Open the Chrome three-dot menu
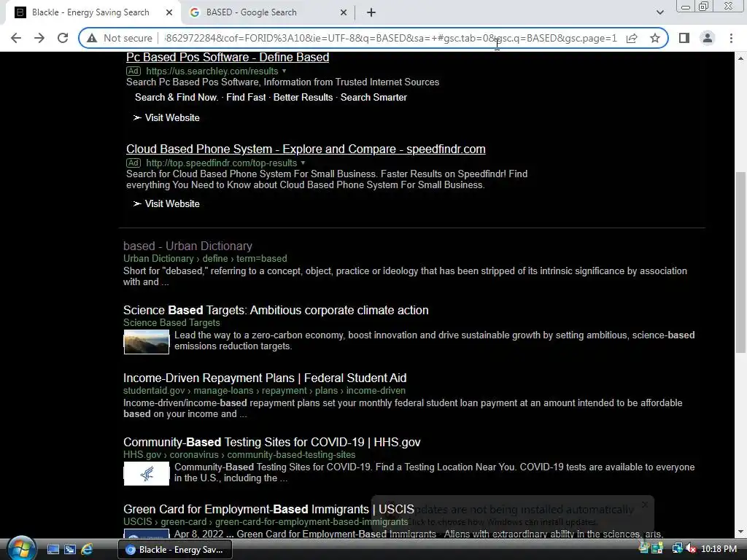Screen dimensions: 747x560 click(x=731, y=38)
